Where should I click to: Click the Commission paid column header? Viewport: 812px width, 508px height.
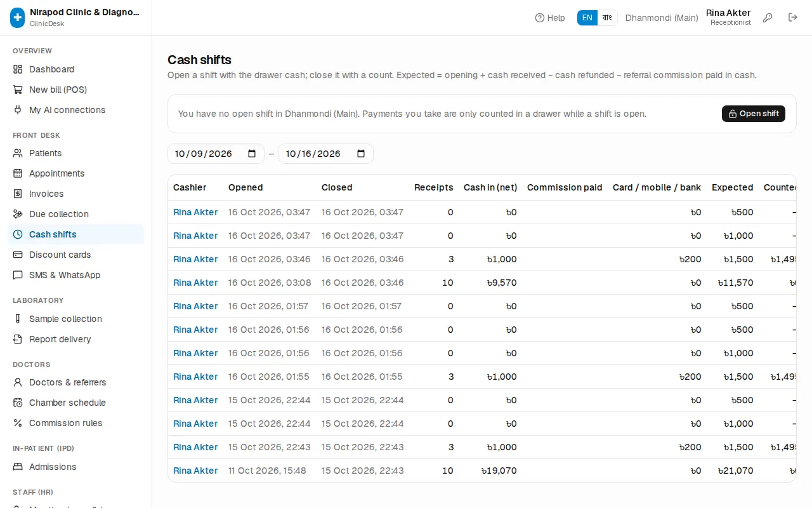point(565,187)
